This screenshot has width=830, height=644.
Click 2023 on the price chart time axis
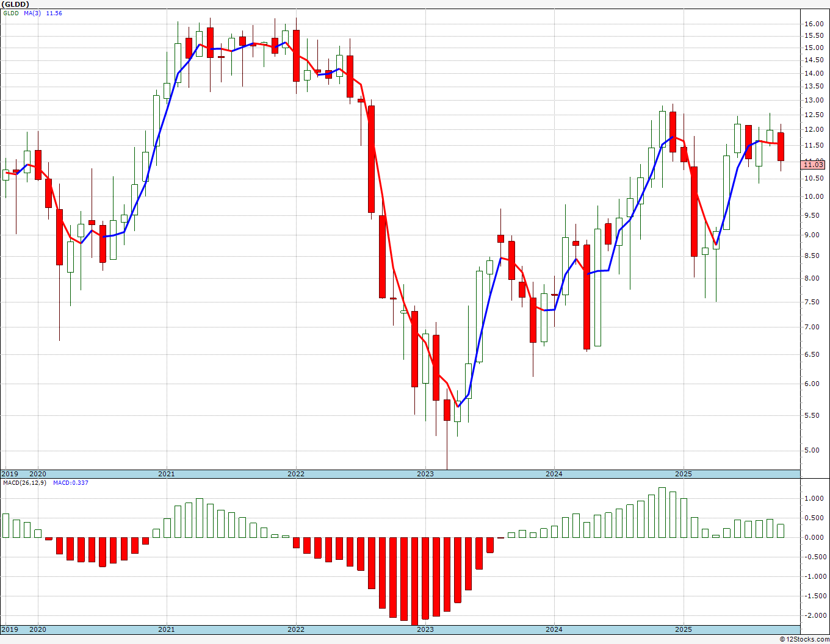coord(425,474)
